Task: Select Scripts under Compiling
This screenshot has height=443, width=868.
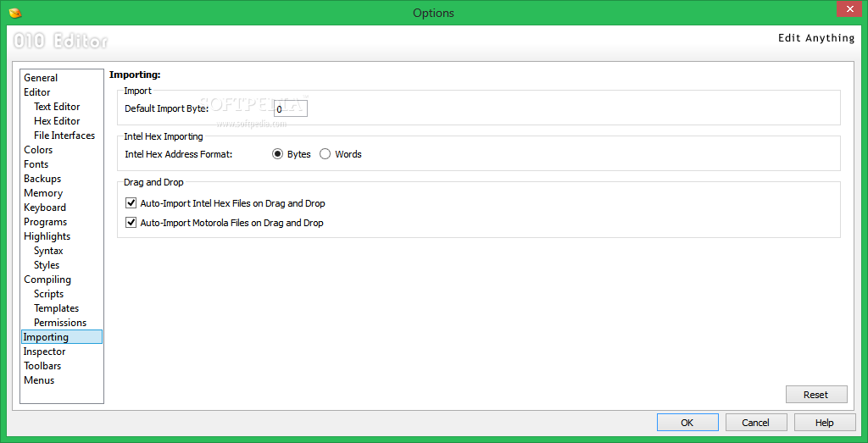Action: click(x=48, y=294)
